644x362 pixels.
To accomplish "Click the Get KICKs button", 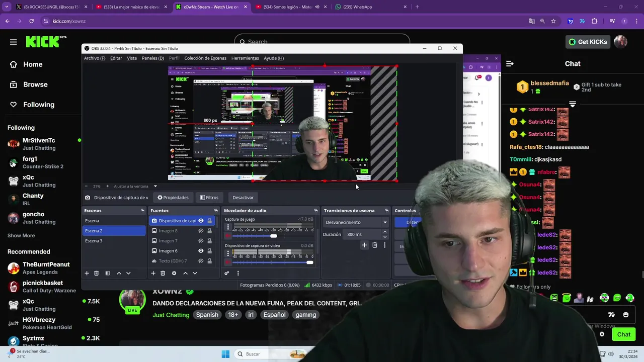I will click(x=588, y=42).
